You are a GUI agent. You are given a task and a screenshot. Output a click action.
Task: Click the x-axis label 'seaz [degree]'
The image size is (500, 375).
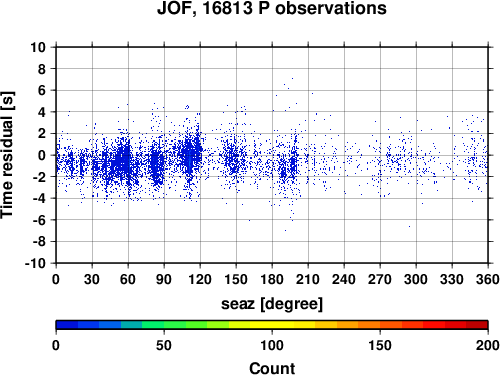coord(272,304)
